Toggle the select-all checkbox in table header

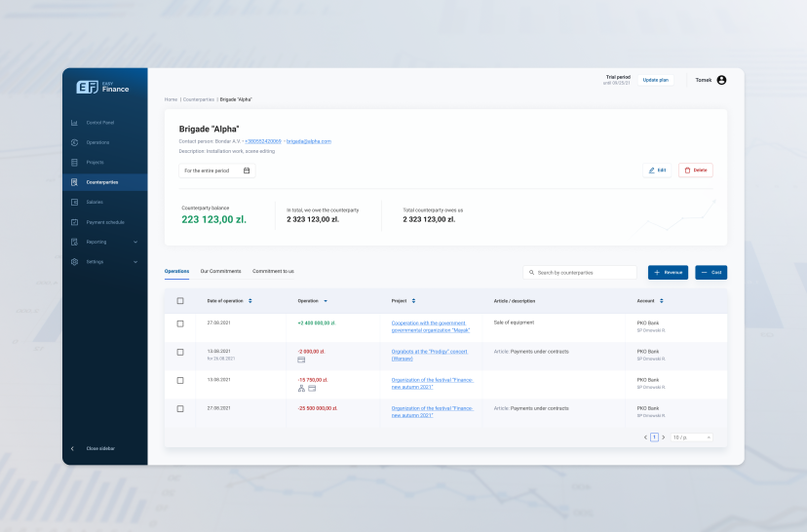(x=180, y=301)
